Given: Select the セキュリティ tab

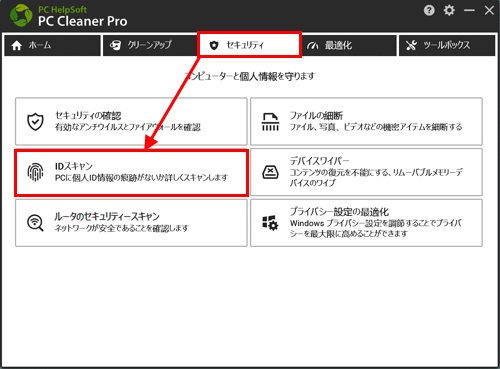Looking at the screenshot, I should (250, 45).
